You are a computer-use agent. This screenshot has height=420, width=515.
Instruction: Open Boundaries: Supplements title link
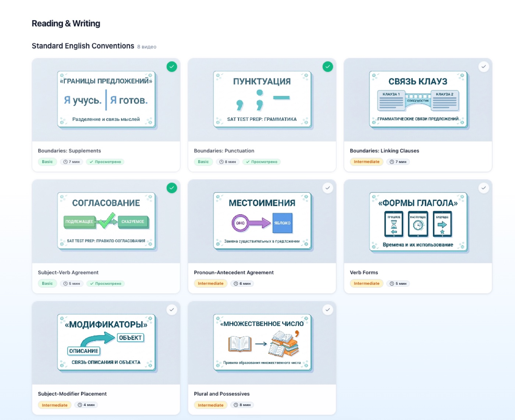[69, 151]
